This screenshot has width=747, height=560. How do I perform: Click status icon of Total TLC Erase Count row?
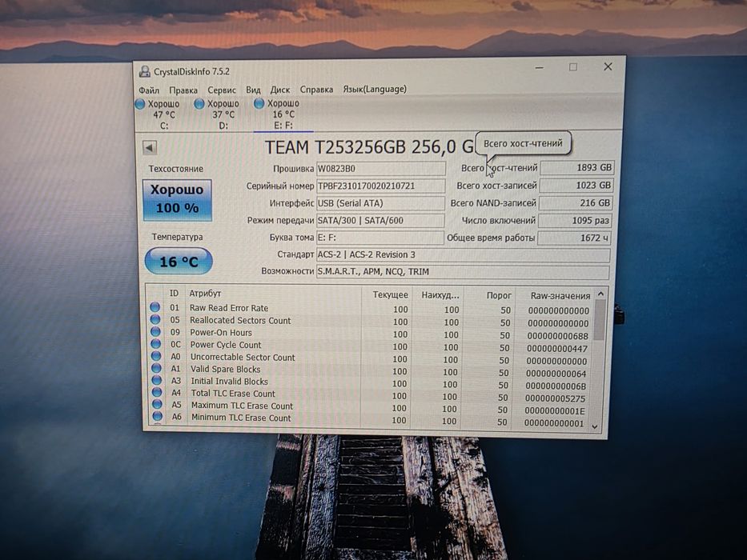point(157,392)
